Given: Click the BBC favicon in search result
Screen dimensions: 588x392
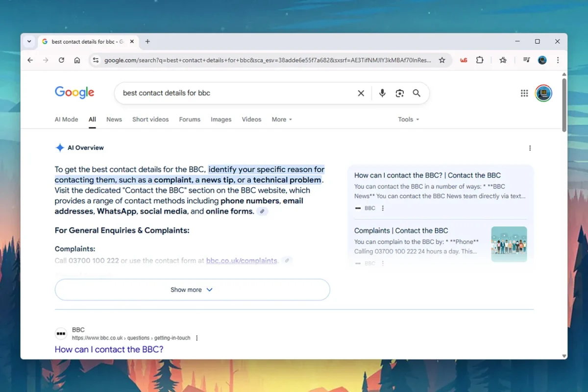Looking at the screenshot, I should click(61, 334).
